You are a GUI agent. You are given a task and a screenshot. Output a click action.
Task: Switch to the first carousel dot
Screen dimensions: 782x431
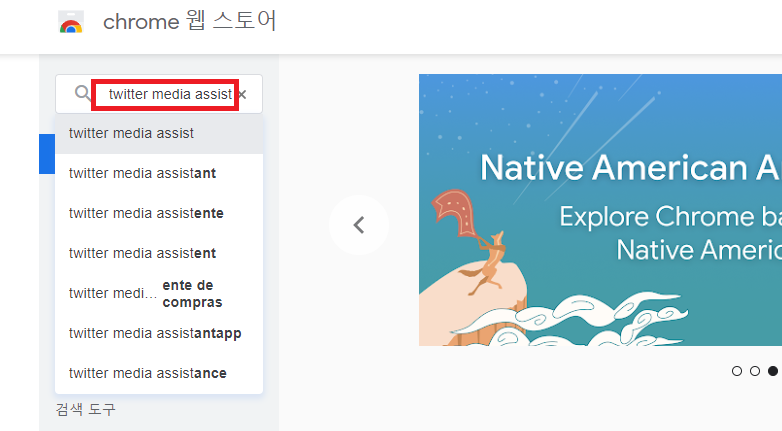[x=737, y=371]
